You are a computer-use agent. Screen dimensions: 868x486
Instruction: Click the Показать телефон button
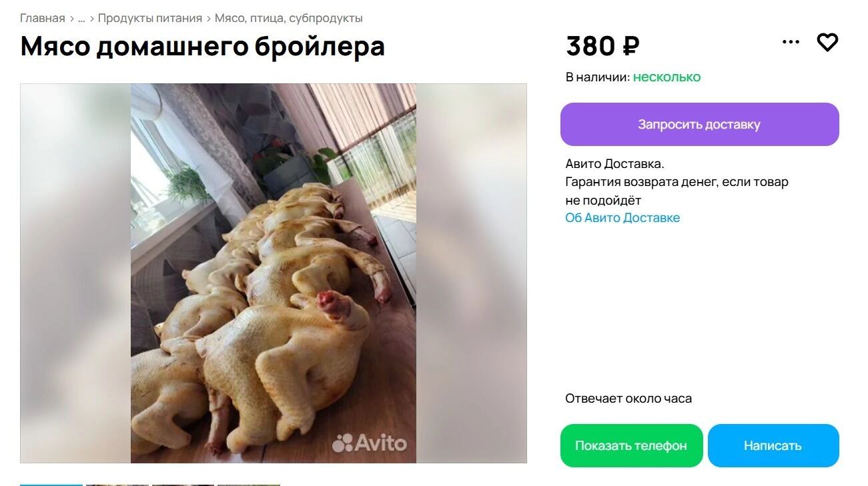[x=631, y=445]
